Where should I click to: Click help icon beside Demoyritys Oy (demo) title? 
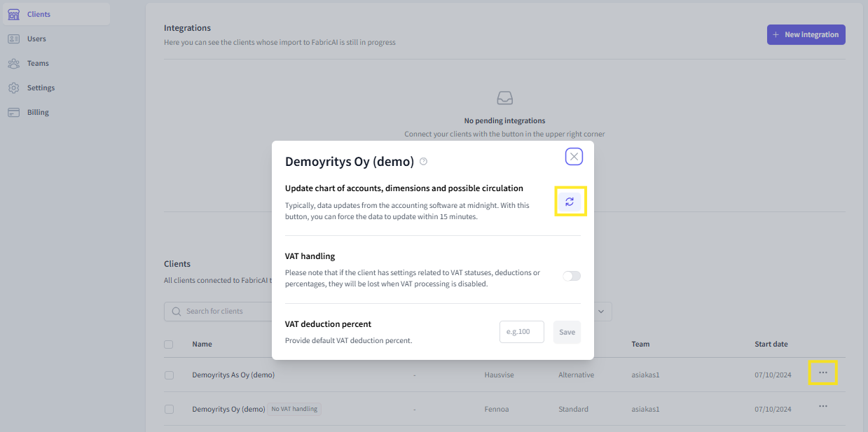(423, 162)
